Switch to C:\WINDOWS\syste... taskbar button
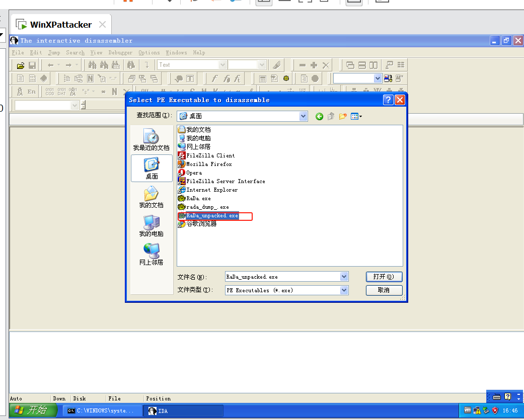Image resolution: width=524 pixels, height=420 pixels. (102, 410)
